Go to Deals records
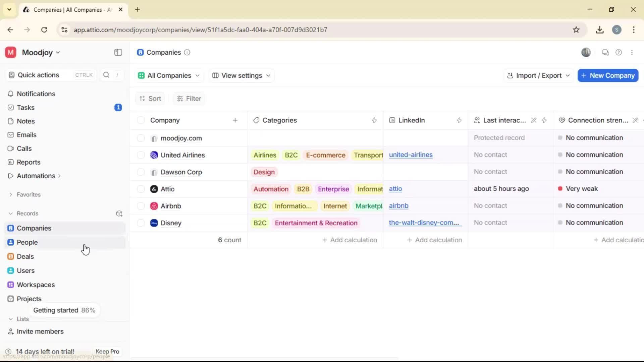This screenshot has height=362, width=644. (25, 256)
